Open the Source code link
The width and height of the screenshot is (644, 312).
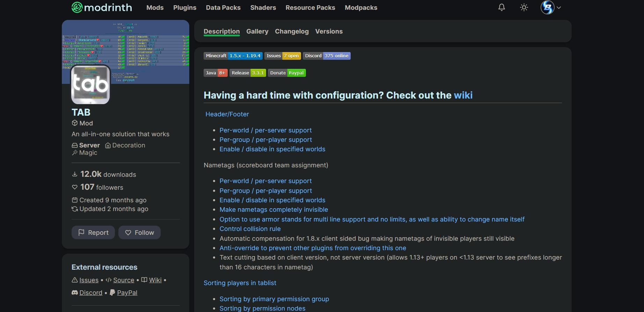pos(124,280)
